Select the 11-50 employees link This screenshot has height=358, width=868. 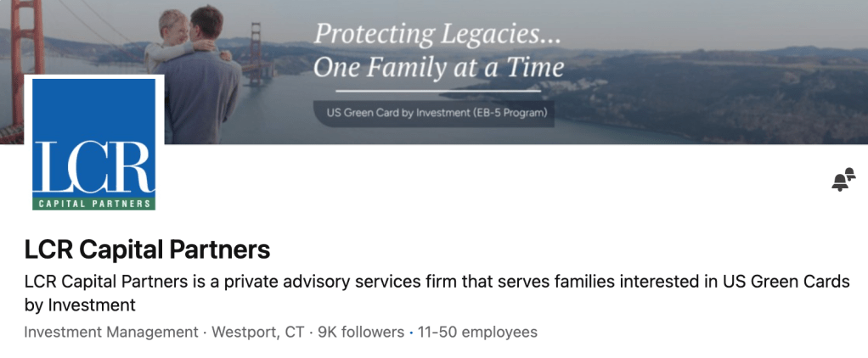[x=476, y=332]
